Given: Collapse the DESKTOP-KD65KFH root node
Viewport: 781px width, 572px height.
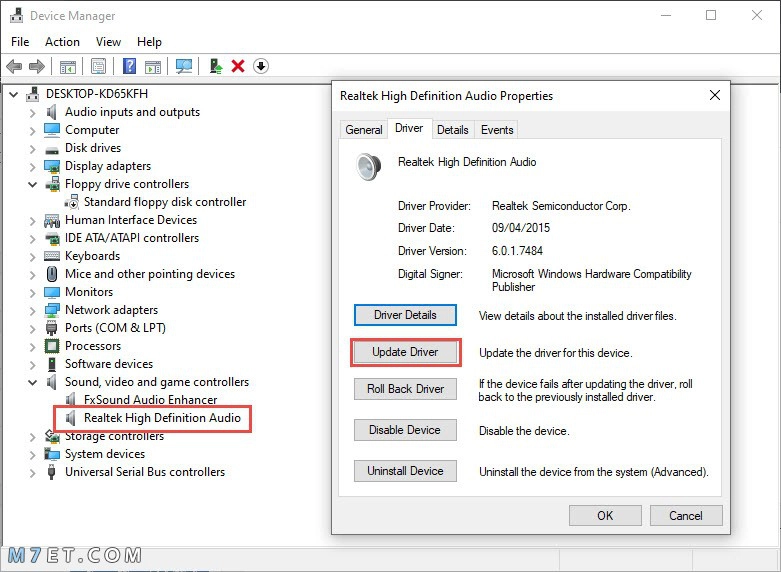Looking at the screenshot, I should click(13, 94).
